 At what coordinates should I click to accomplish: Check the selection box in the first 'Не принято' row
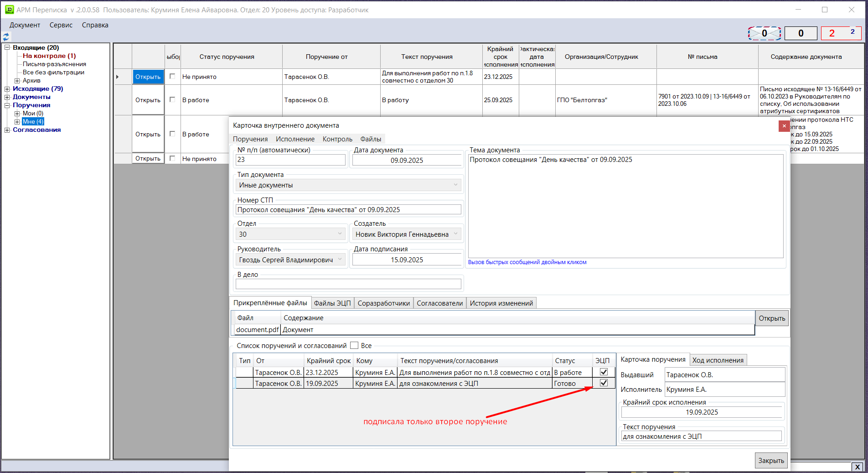(172, 77)
